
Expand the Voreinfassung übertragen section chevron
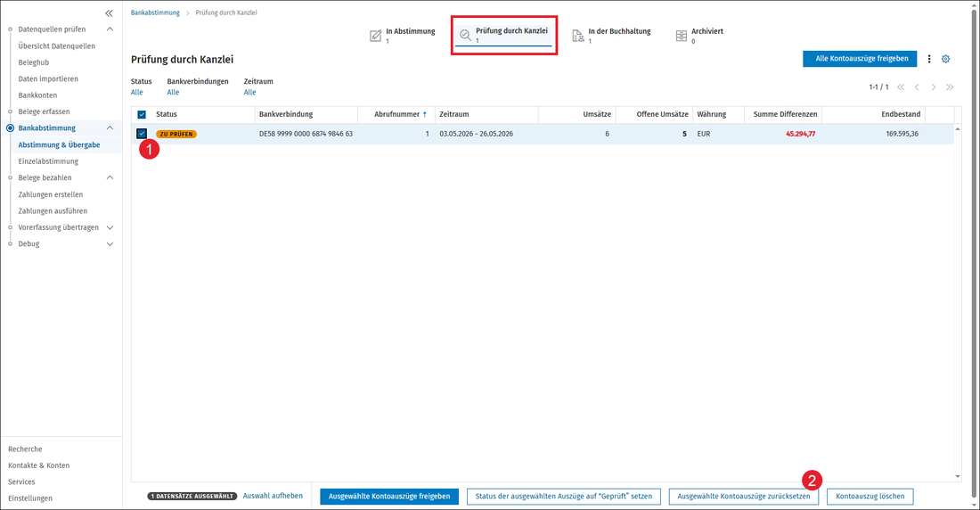[x=110, y=227]
